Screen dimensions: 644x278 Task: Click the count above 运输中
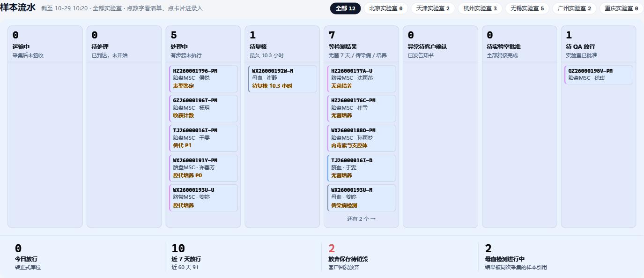click(x=15, y=35)
